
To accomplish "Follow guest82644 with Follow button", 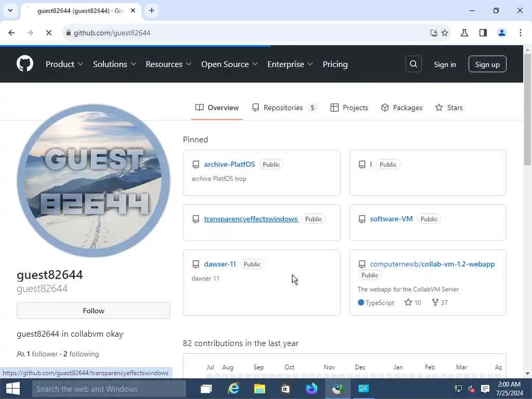I will (x=94, y=311).
